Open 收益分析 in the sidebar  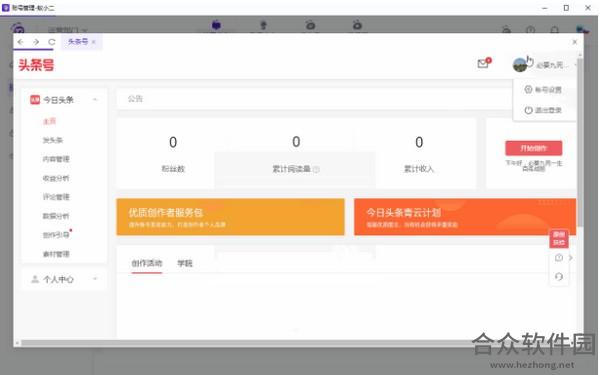click(56, 178)
